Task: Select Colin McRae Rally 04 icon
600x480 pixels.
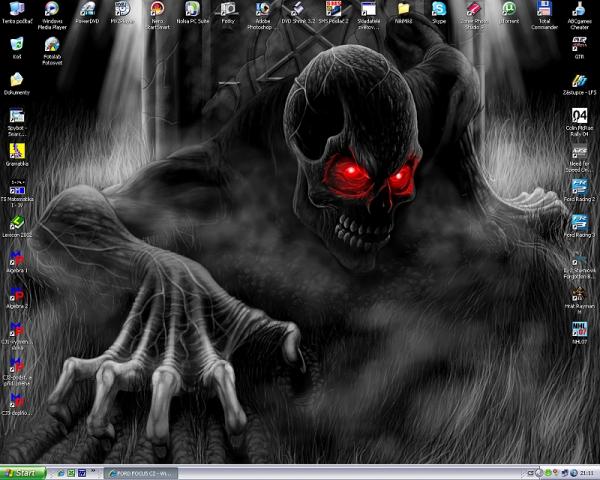Action: (579, 116)
